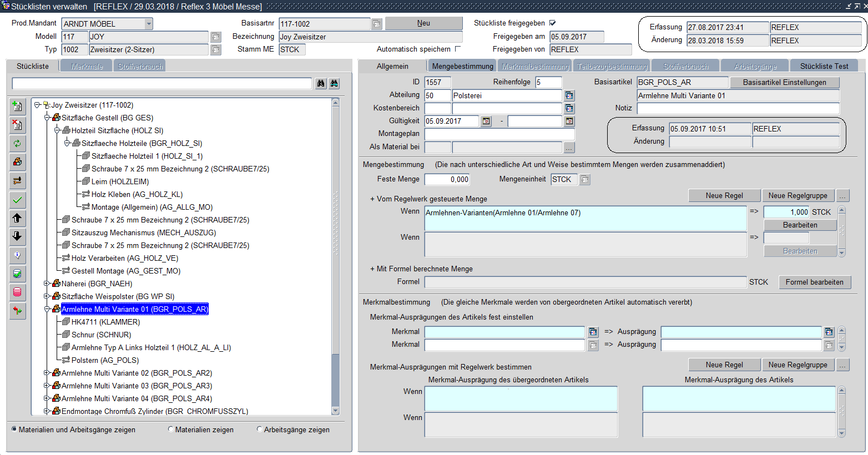This screenshot has width=868, height=455.
Task: Click the tree view vertical scrollbar
Action: click(335, 255)
